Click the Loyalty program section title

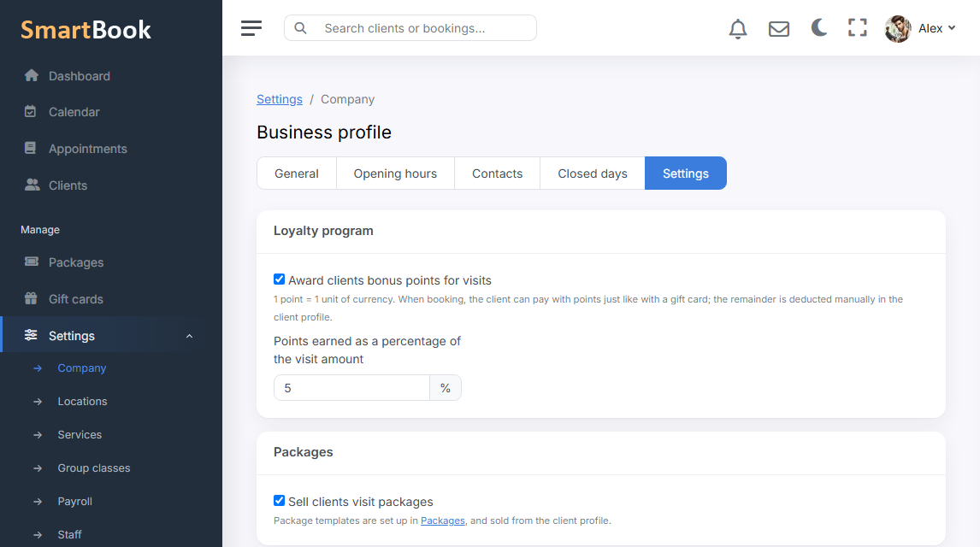(x=323, y=231)
